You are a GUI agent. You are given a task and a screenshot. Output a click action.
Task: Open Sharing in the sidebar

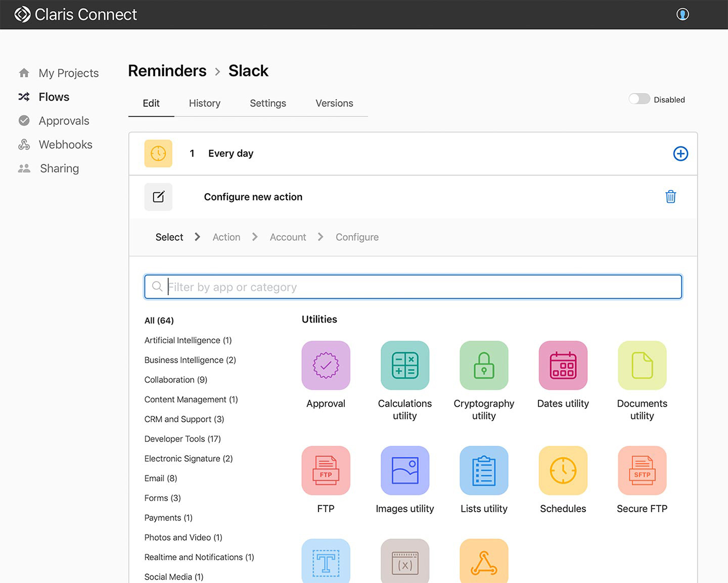(x=60, y=168)
